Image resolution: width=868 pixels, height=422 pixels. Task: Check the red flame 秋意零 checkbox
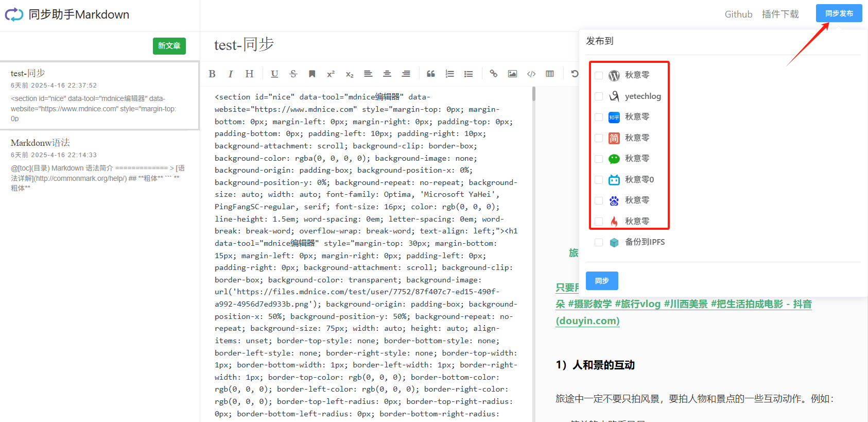pos(599,222)
